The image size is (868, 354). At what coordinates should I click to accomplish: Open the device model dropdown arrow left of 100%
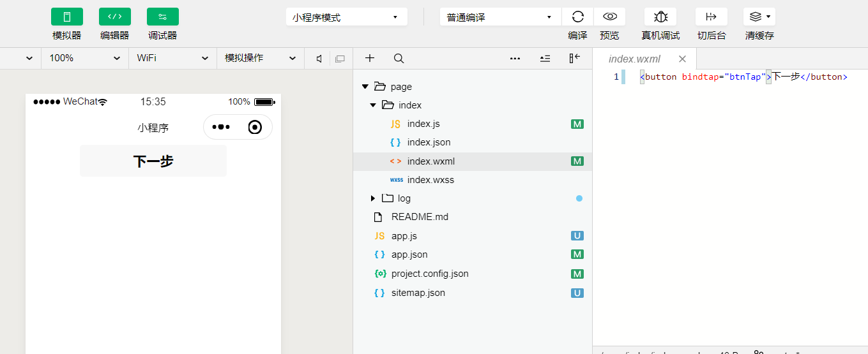pos(29,58)
